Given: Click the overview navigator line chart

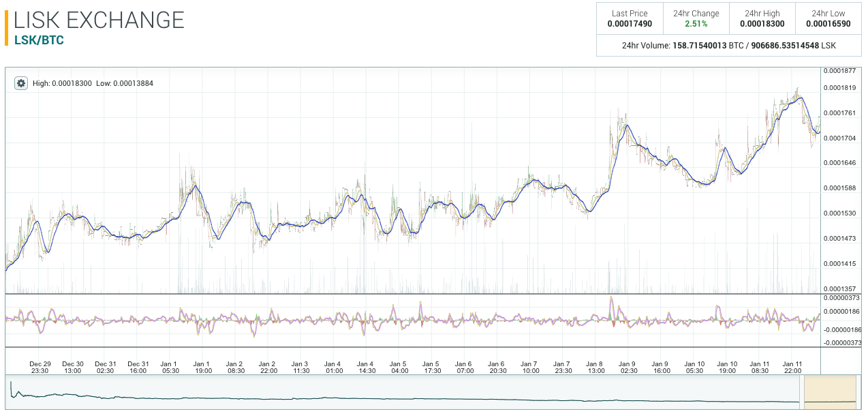Looking at the screenshot, I should coord(403,393).
